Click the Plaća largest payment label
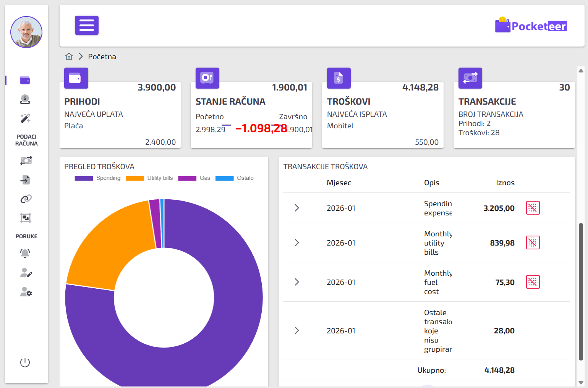 (73, 126)
